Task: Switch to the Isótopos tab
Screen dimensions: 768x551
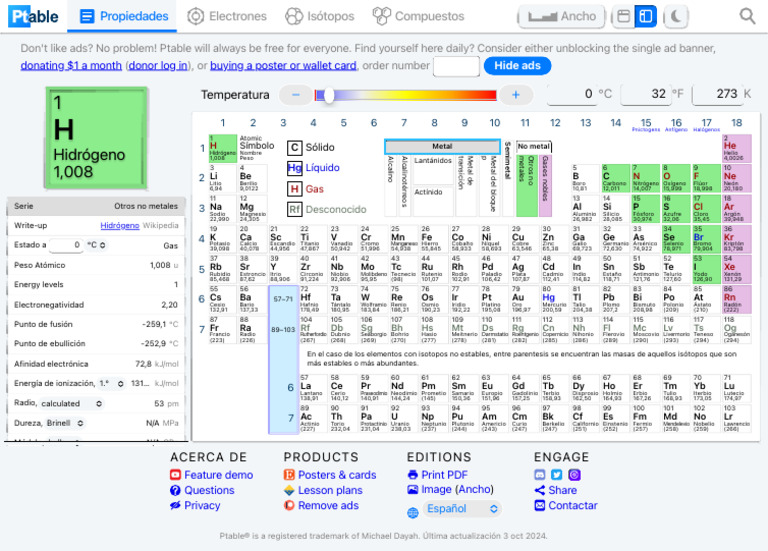Action: click(319, 16)
